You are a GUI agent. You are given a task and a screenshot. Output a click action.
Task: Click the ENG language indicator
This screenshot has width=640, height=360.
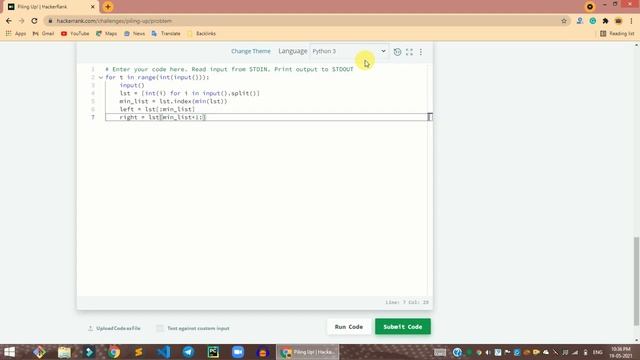(598, 352)
